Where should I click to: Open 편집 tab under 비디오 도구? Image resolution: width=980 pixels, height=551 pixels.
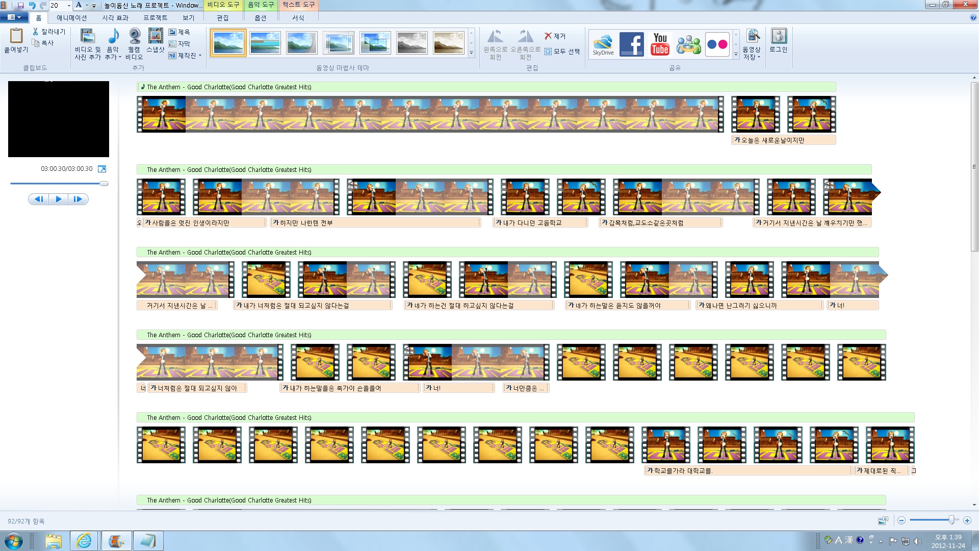click(x=223, y=18)
